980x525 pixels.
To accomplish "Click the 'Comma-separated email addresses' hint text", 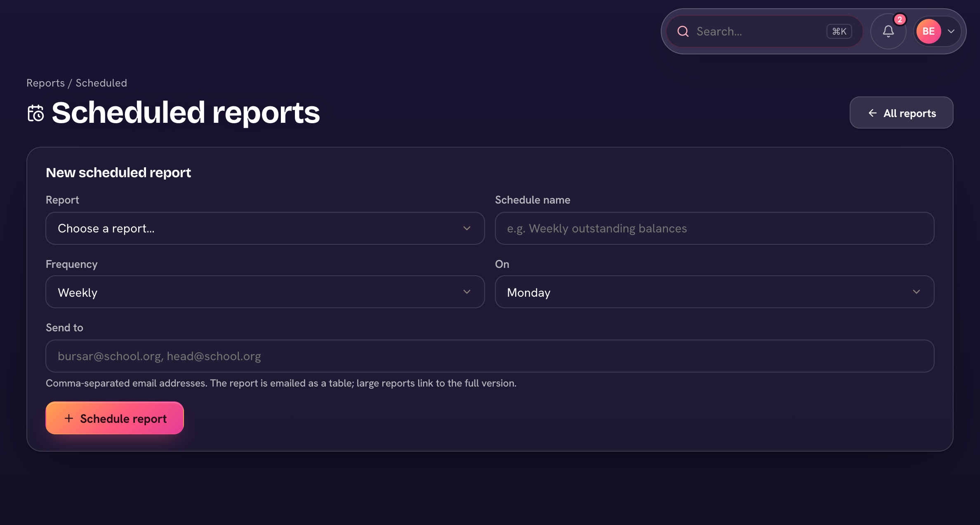I will coord(281,383).
